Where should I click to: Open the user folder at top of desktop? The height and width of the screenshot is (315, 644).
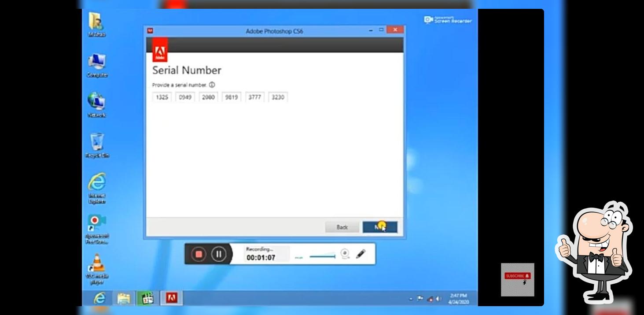96,25
